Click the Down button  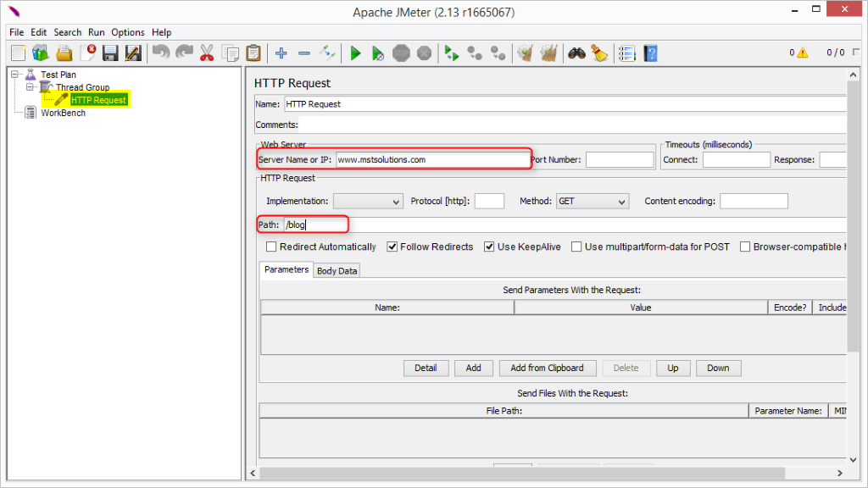718,368
